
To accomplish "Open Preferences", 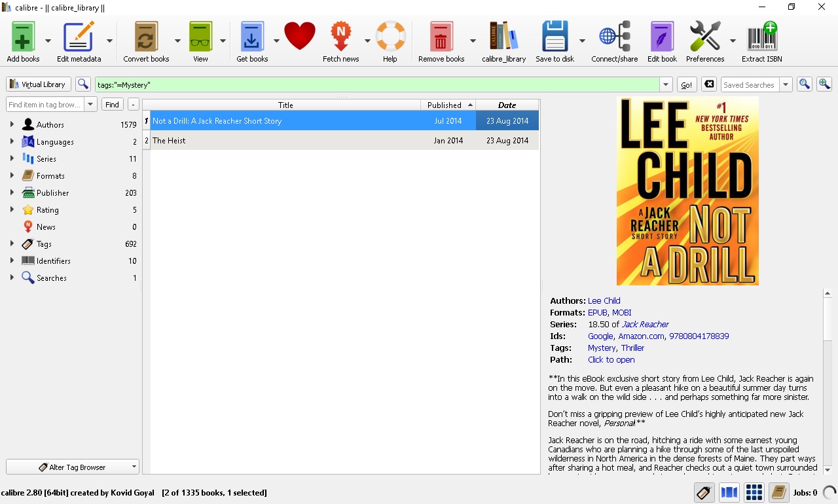I will point(705,37).
